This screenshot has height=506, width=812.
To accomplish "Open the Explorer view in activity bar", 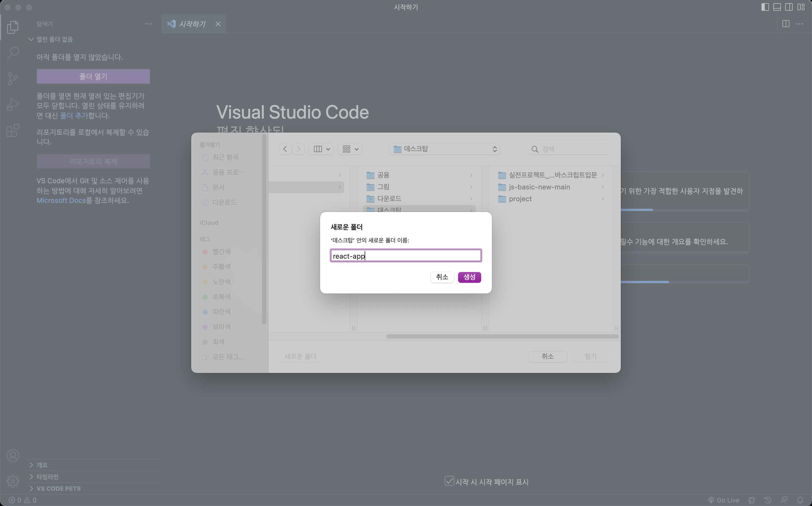I will tap(13, 27).
